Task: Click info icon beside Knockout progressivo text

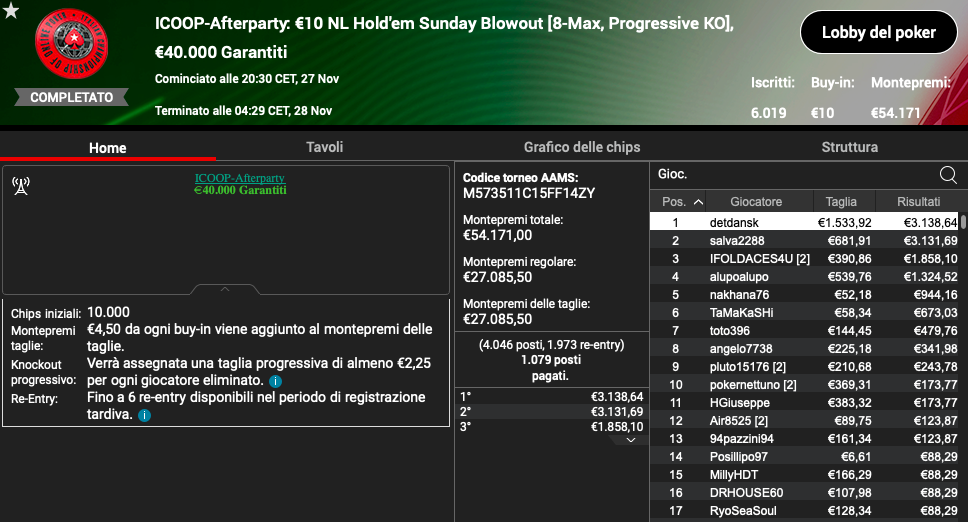Action: (275, 382)
